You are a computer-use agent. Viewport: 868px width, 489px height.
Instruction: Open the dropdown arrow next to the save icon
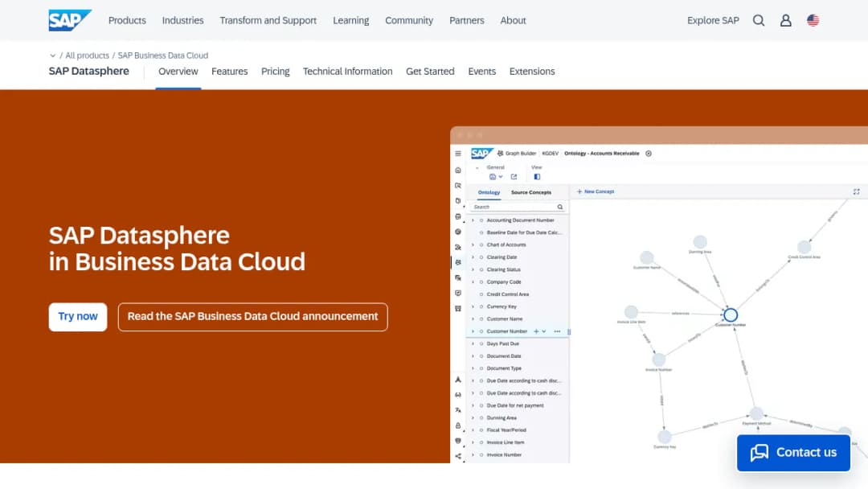501,177
